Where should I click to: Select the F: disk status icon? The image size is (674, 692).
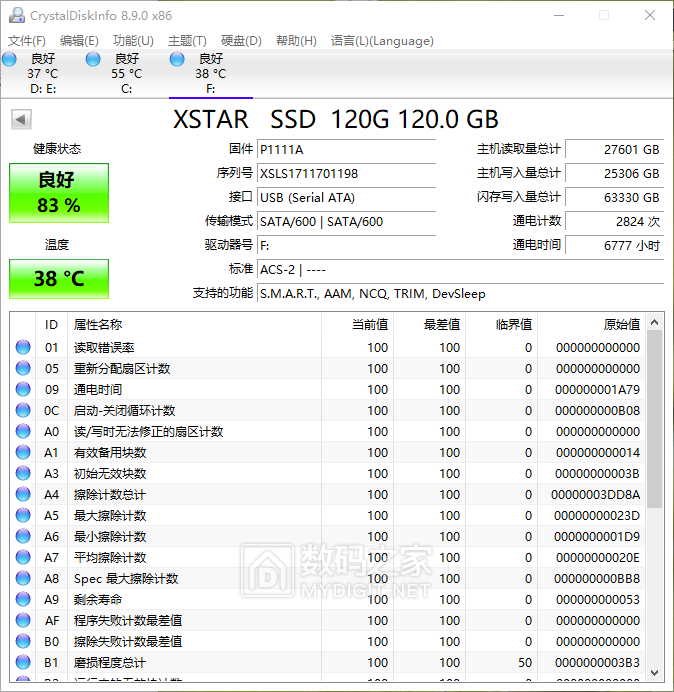(178, 60)
